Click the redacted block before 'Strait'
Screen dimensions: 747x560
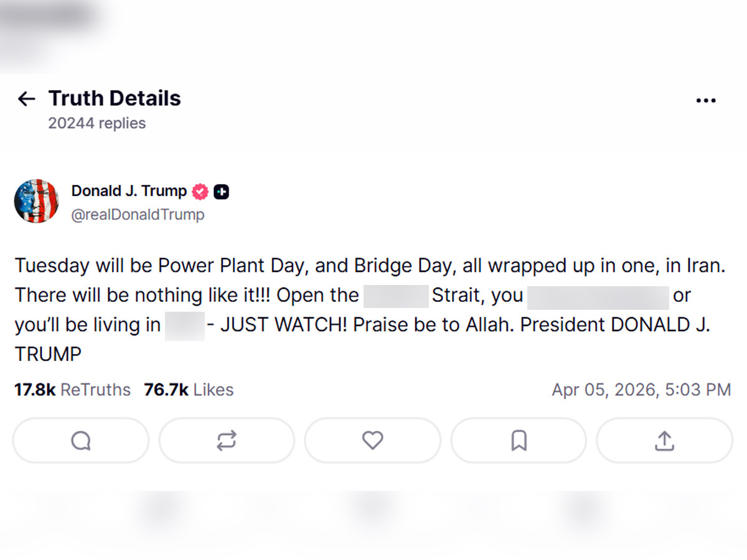[x=397, y=296]
